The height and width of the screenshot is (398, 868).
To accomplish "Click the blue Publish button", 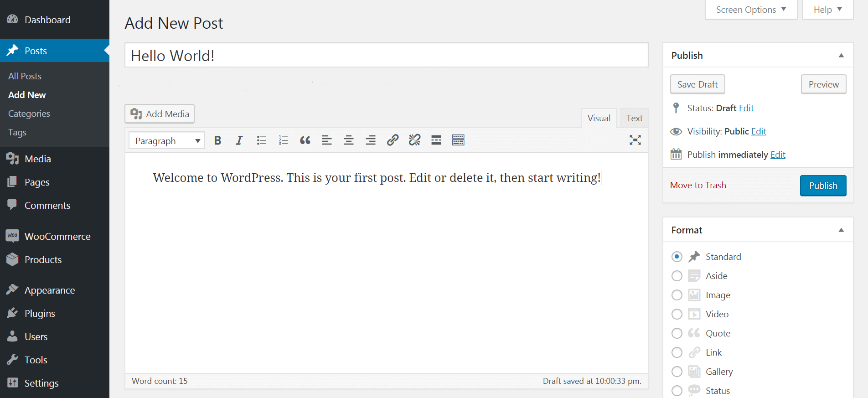I will pyautogui.click(x=823, y=186).
